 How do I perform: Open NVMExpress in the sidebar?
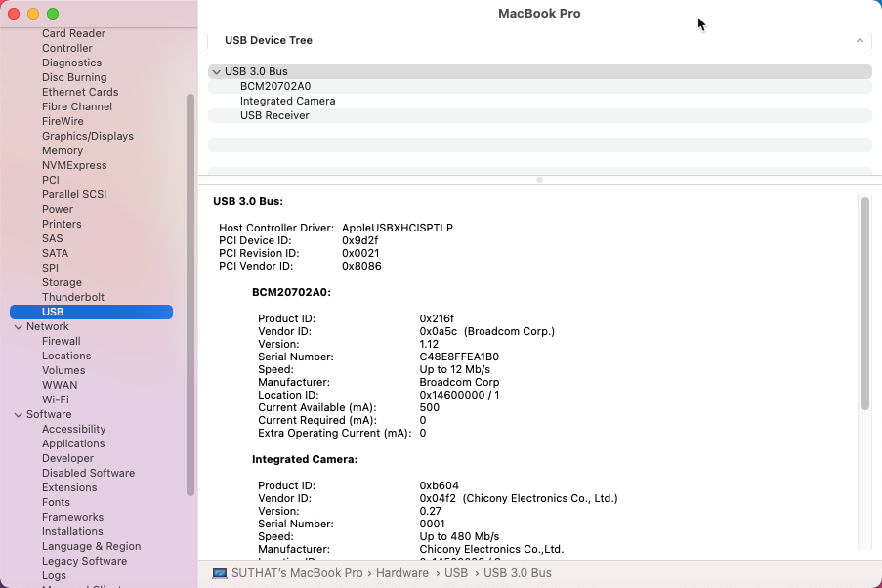(x=74, y=165)
